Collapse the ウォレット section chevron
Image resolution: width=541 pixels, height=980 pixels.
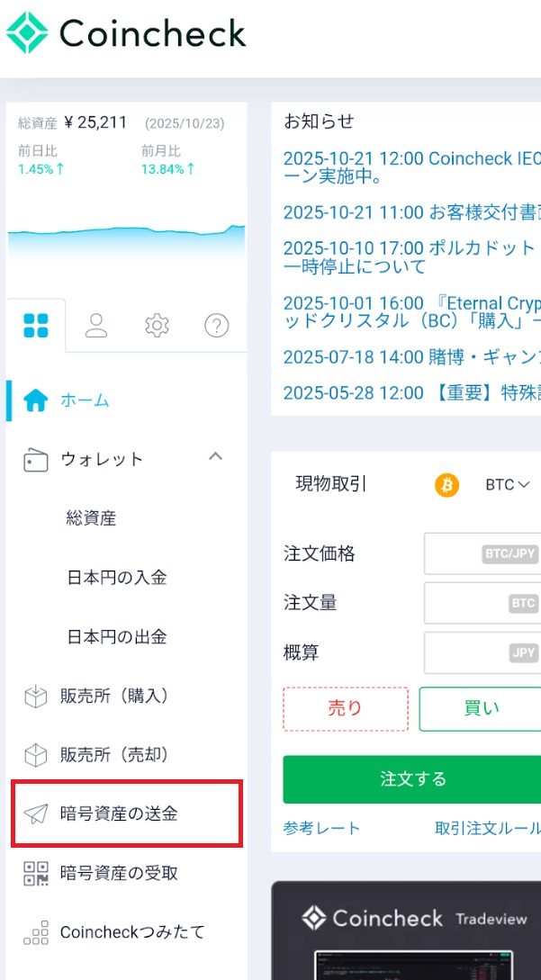pyautogui.click(x=215, y=456)
